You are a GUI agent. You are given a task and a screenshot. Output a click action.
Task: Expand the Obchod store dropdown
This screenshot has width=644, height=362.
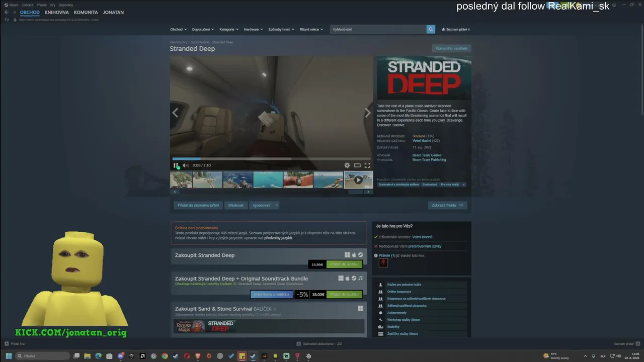pyautogui.click(x=178, y=29)
